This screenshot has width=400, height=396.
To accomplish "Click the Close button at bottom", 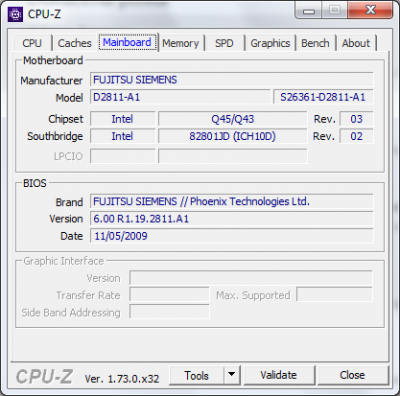I will coord(352,375).
